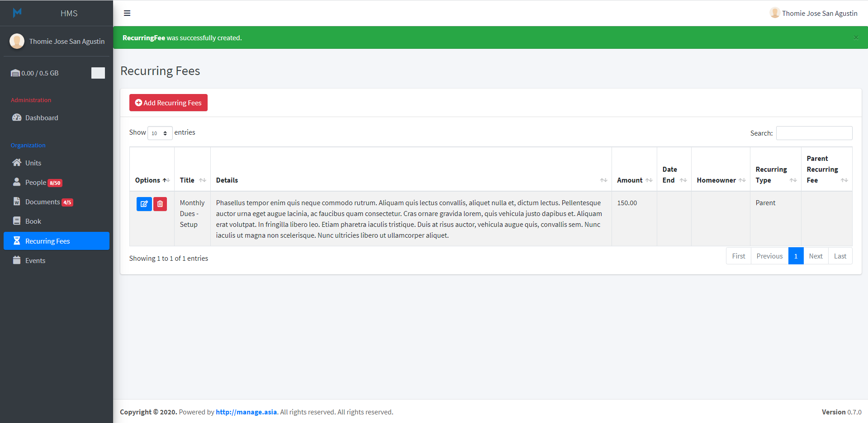
Task: Select Book in the sidebar
Action: [x=33, y=221]
